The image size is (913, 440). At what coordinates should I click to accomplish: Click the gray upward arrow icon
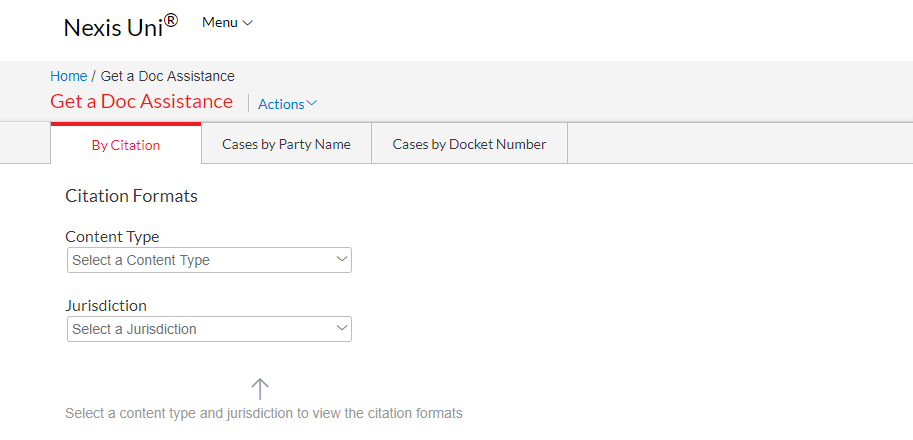coord(260,389)
